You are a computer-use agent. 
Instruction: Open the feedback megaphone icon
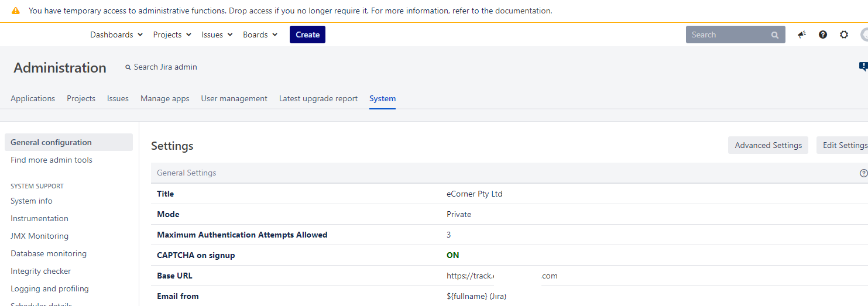(x=802, y=35)
